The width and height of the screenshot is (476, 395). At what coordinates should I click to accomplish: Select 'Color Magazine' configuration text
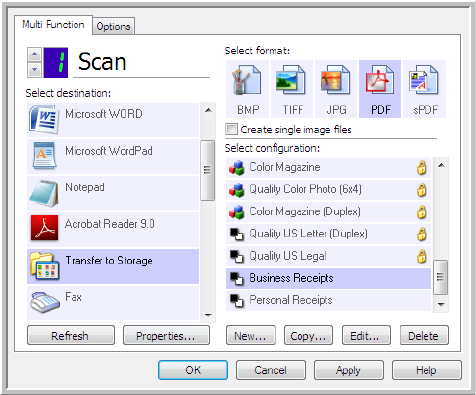(x=285, y=167)
